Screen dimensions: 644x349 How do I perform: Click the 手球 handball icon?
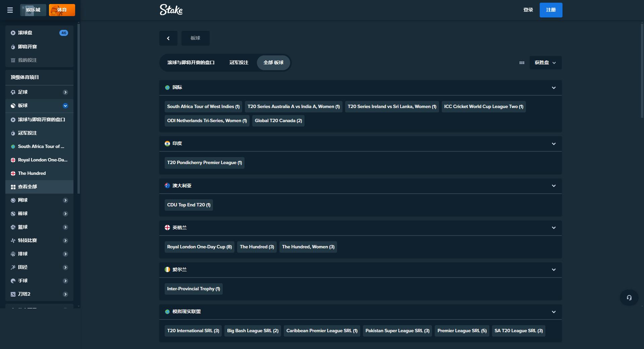pos(13,281)
